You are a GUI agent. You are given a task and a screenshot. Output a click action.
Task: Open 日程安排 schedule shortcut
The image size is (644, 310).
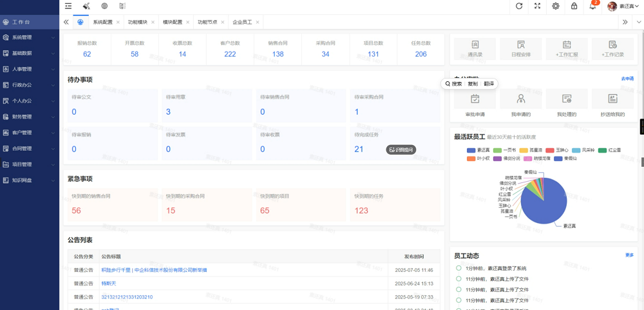coord(521,48)
